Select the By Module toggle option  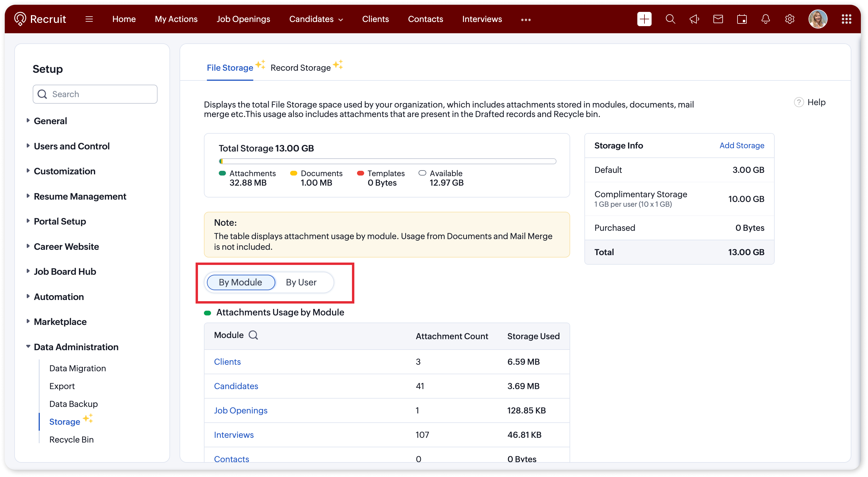coord(240,282)
